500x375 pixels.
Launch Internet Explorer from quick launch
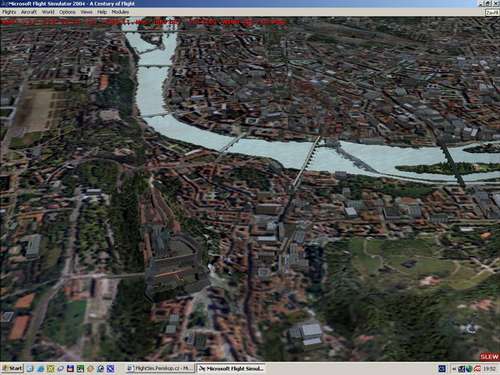pos(40,369)
